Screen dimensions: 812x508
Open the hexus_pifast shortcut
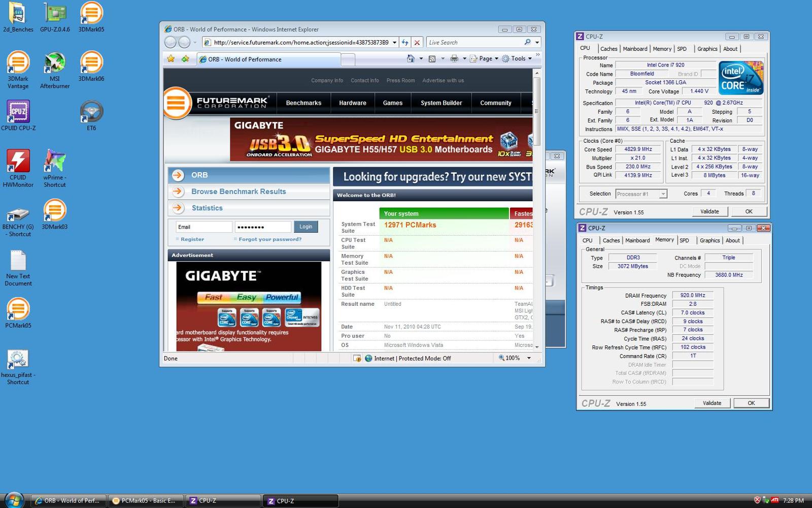point(18,367)
